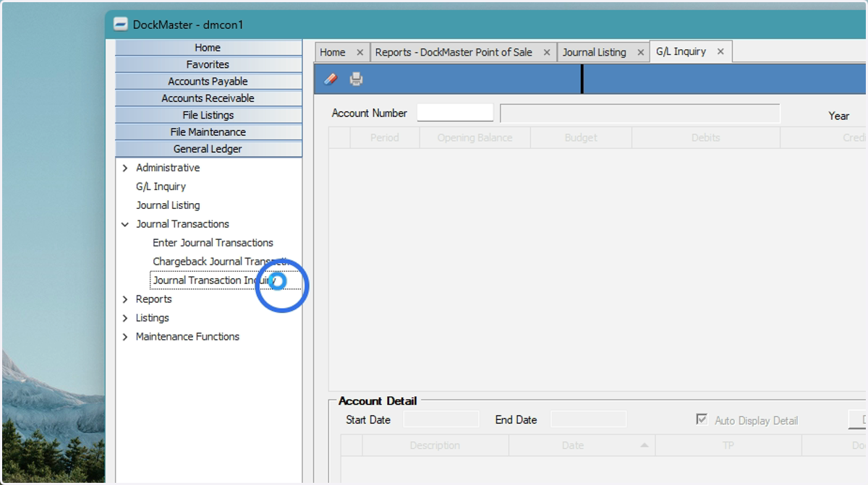Open the File Listings section
This screenshot has width=868, height=485.
208,115
